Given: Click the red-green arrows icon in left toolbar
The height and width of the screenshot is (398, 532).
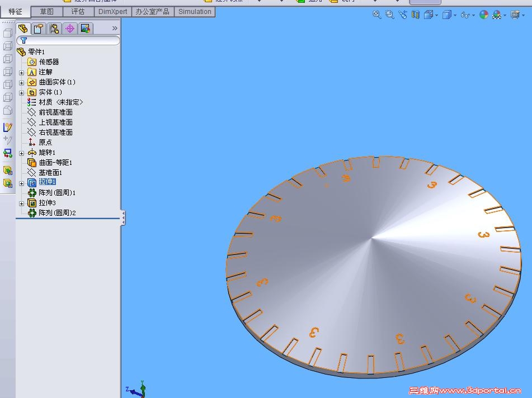Looking at the screenshot, I should point(7,153).
